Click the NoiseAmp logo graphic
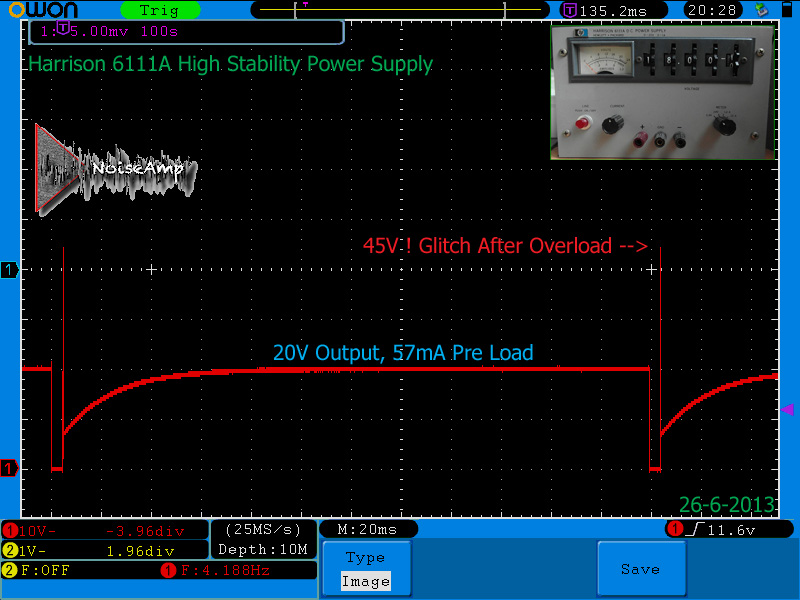Viewport: 800px width, 600px height. 116,170
